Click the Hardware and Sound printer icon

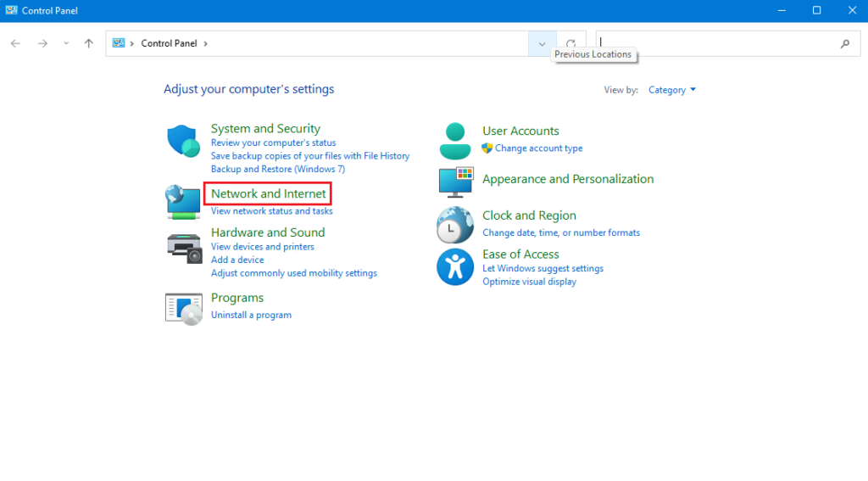[x=183, y=247]
